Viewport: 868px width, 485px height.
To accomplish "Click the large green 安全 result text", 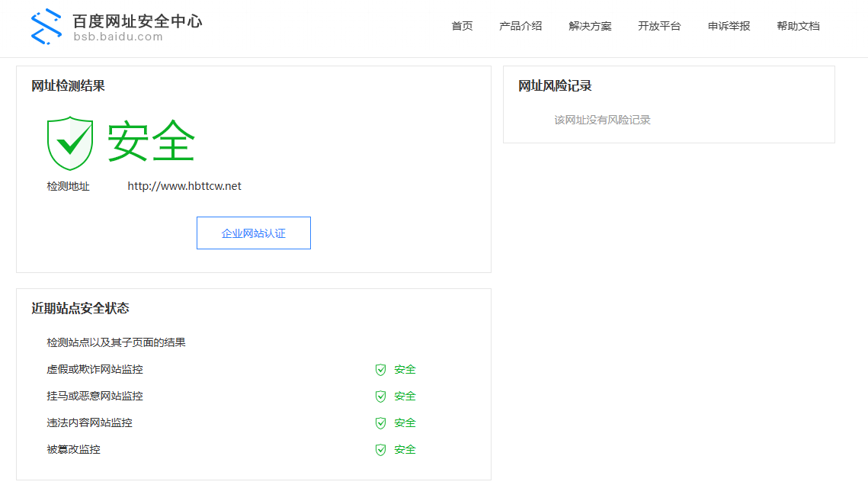I will tap(151, 142).
